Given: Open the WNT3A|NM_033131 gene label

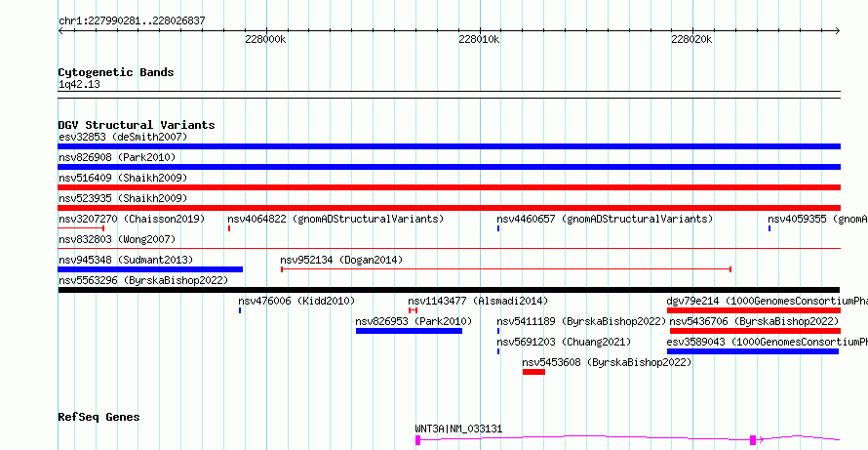Looking at the screenshot, I should pyautogui.click(x=459, y=429).
